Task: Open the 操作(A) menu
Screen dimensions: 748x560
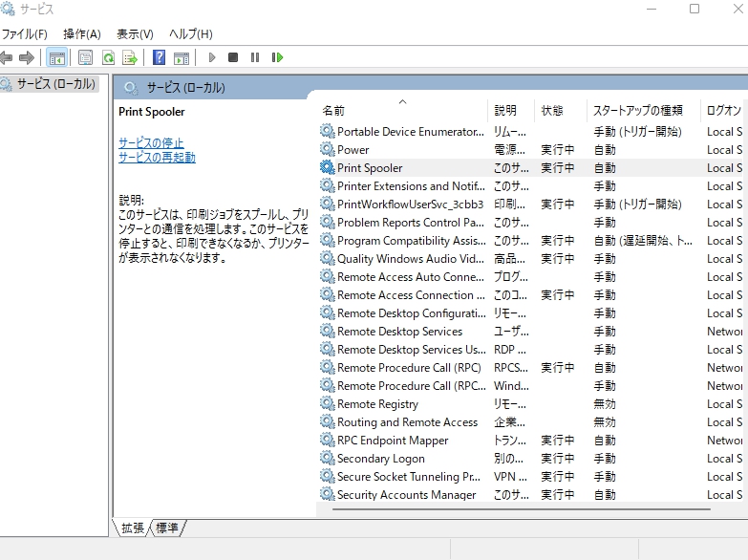Action: (81, 33)
